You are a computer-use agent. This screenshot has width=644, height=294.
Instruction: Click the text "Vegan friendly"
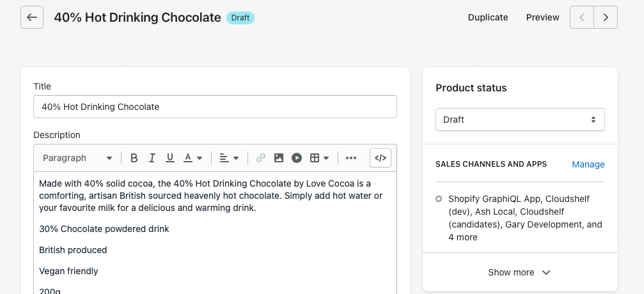coord(68,271)
